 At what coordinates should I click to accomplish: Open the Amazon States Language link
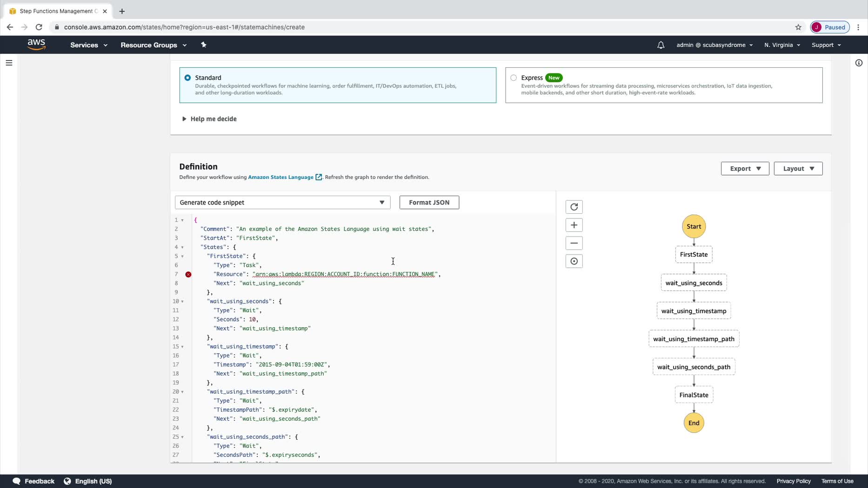pos(280,177)
